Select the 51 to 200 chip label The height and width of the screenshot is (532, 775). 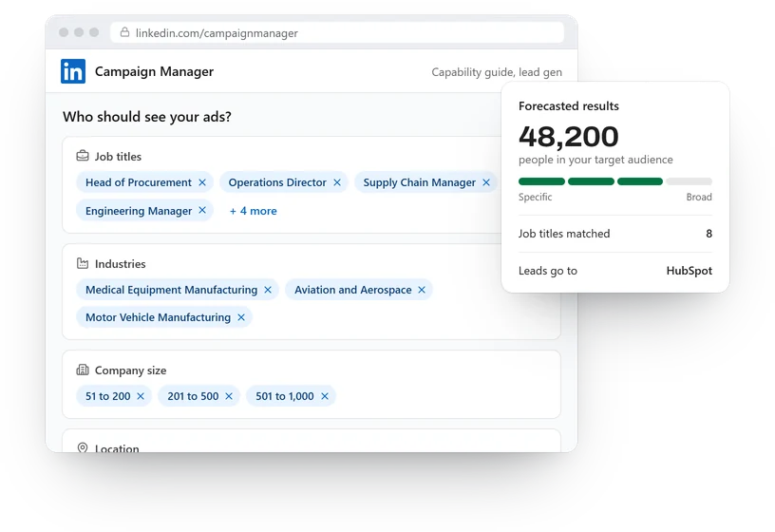(107, 396)
